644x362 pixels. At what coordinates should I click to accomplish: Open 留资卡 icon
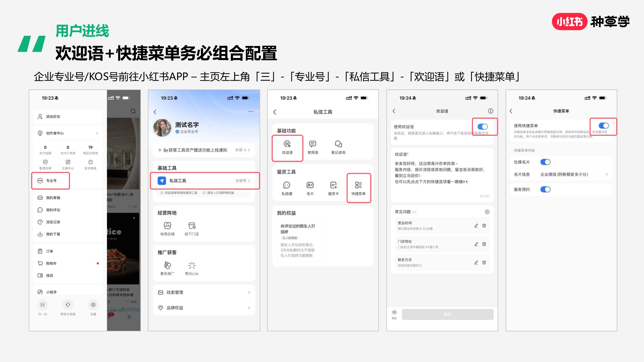click(333, 189)
